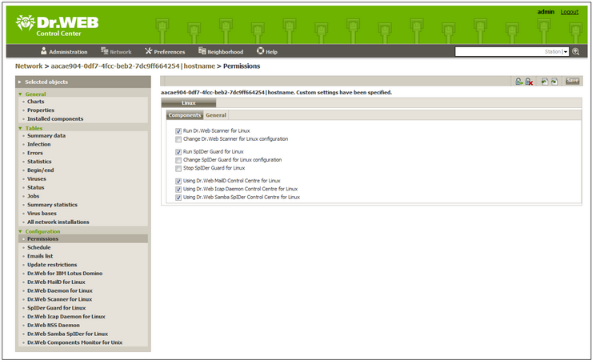
Task: Open Installed components
Action: click(x=55, y=119)
